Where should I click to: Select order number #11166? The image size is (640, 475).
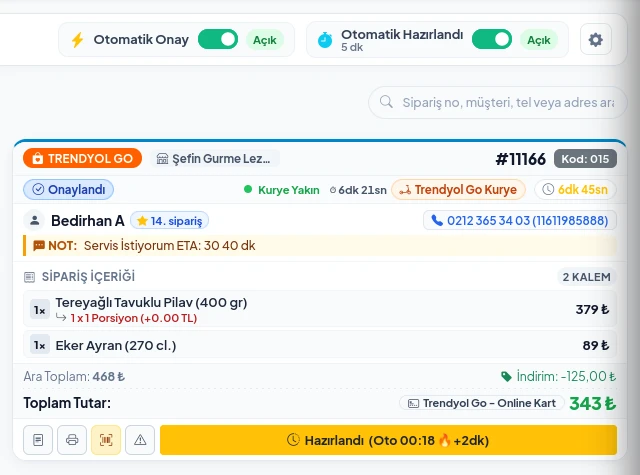[520, 159]
